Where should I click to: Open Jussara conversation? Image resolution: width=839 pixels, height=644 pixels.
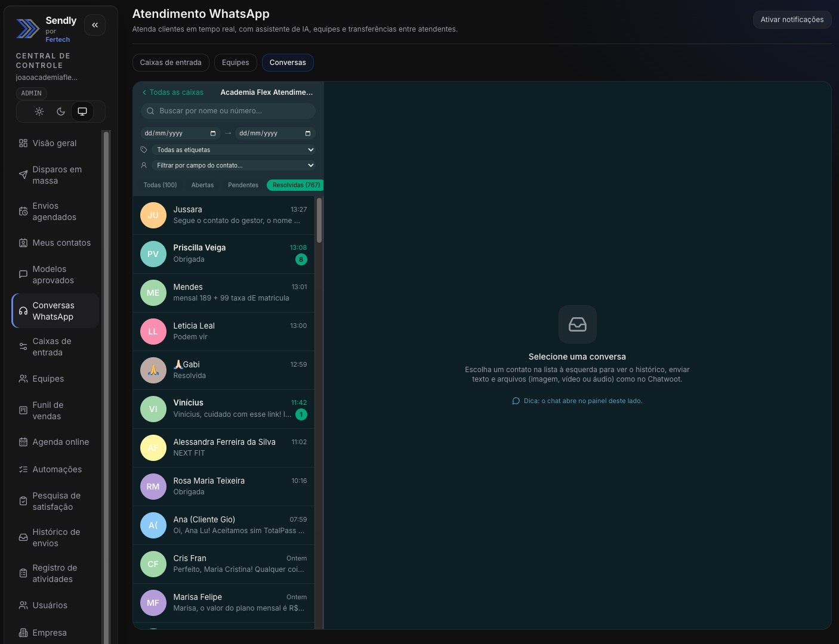[x=224, y=215]
